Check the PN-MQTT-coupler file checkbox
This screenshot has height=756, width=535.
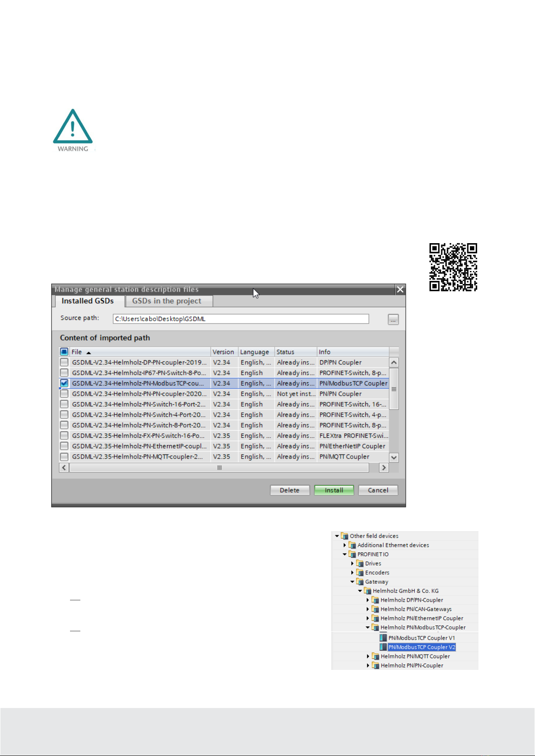(64, 457)
